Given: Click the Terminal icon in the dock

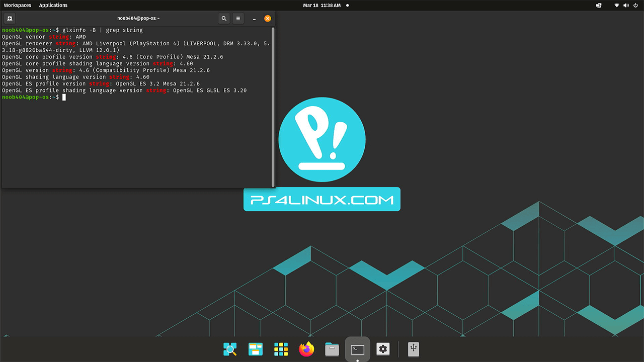Looking at the screenshot, I should pyautogui.click(x=358, y=349).
